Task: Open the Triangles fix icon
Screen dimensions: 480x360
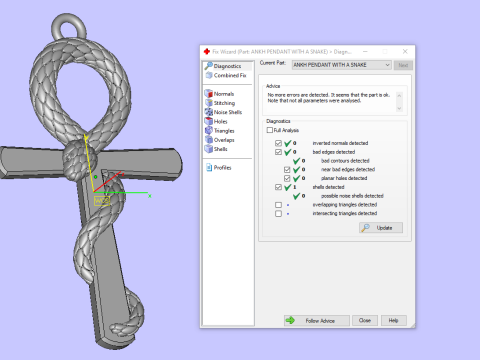Action: (x=209, y=131)
